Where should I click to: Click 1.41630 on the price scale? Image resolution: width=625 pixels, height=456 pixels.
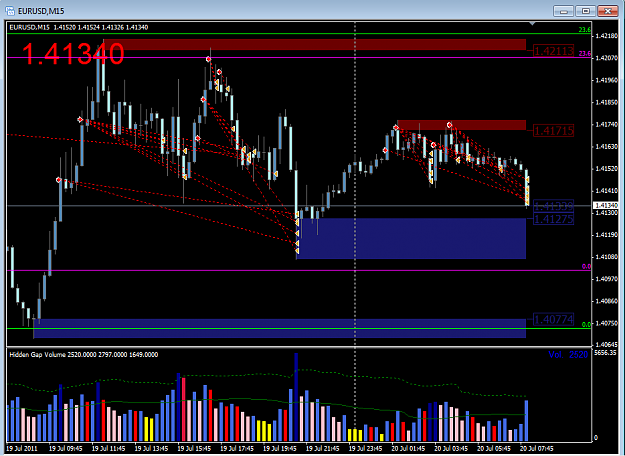click(606, 147)
